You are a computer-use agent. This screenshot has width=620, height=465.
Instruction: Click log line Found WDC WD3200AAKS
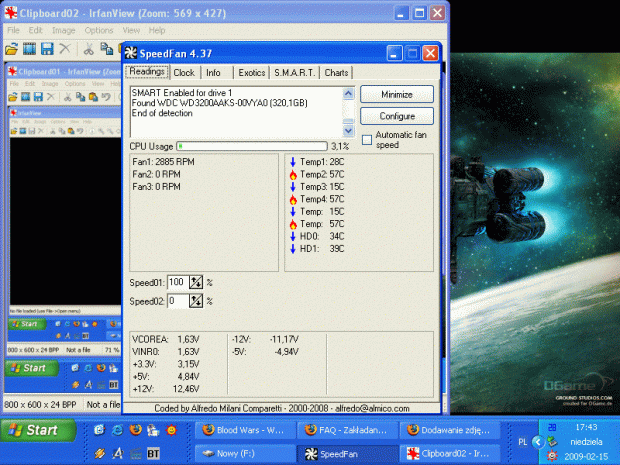[x=219, y=103]
